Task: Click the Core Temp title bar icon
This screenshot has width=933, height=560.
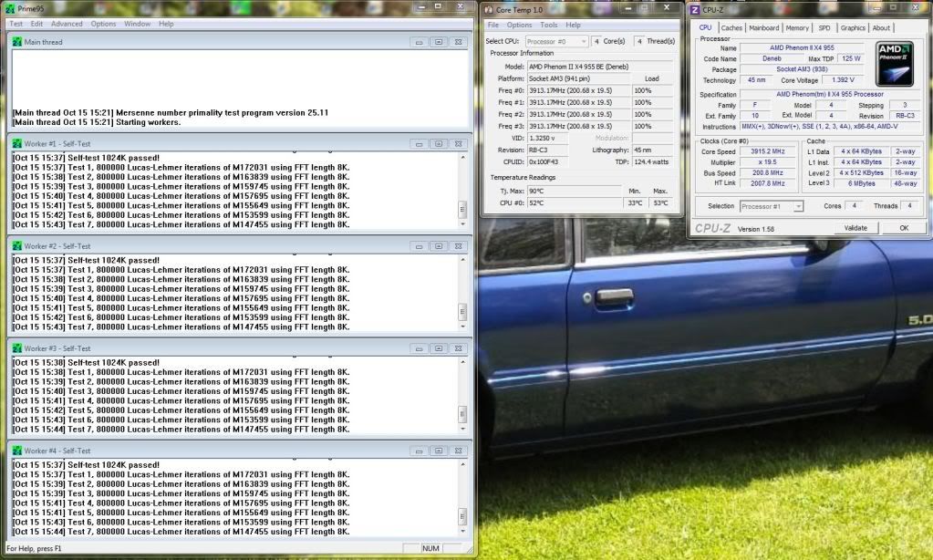Action: pyautogui.click(x=489, y=9)
